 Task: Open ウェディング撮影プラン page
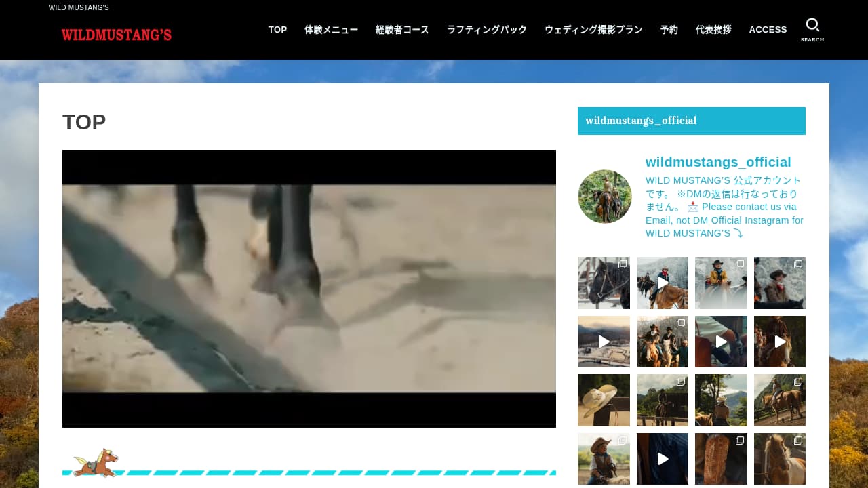coord(593,30)
